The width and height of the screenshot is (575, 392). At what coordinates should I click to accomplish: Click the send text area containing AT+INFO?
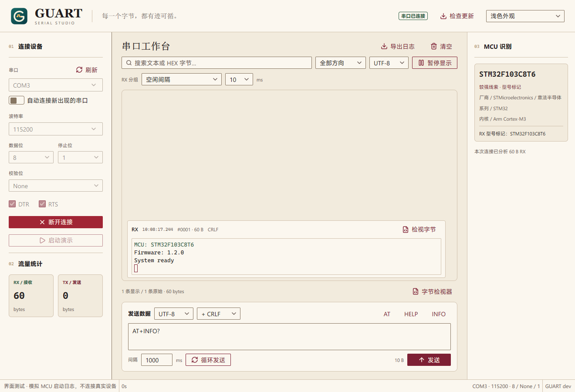(x=289, y=337)
